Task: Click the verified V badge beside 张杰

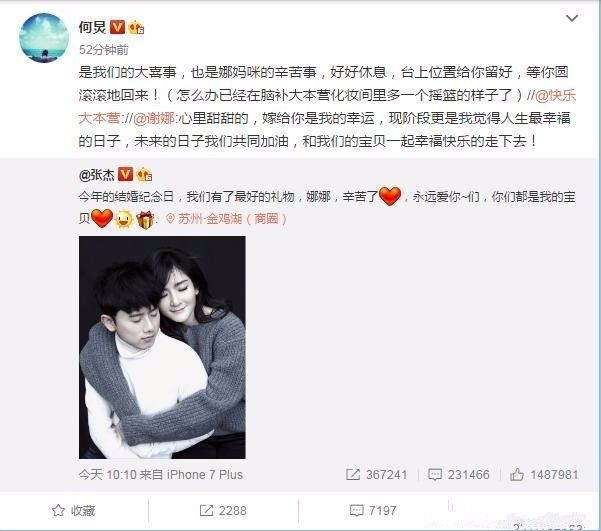Action: coord(125,174)
